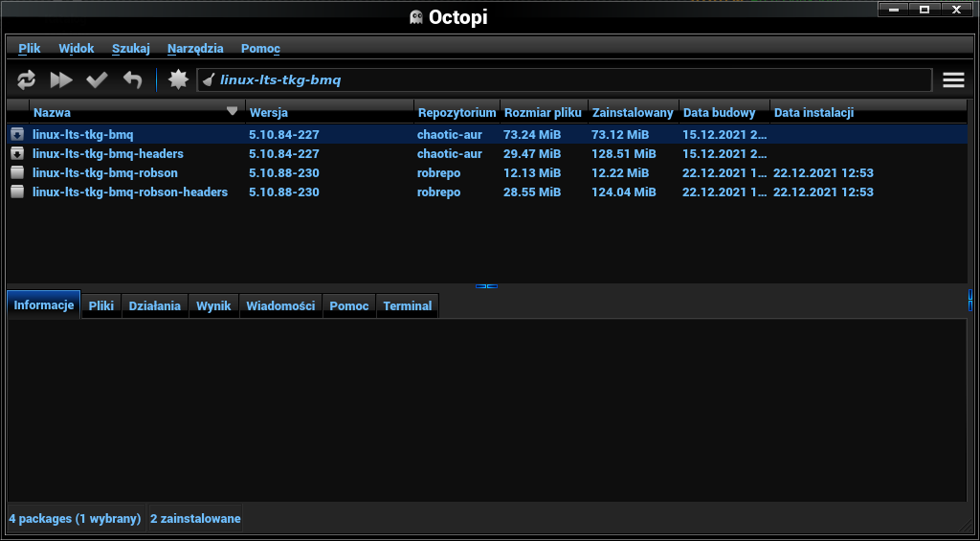The image size is (980, 541).
Task: Click the linux-lts-tkg-bmq-robson-headers installed icon
Action: tap(17, 192)
